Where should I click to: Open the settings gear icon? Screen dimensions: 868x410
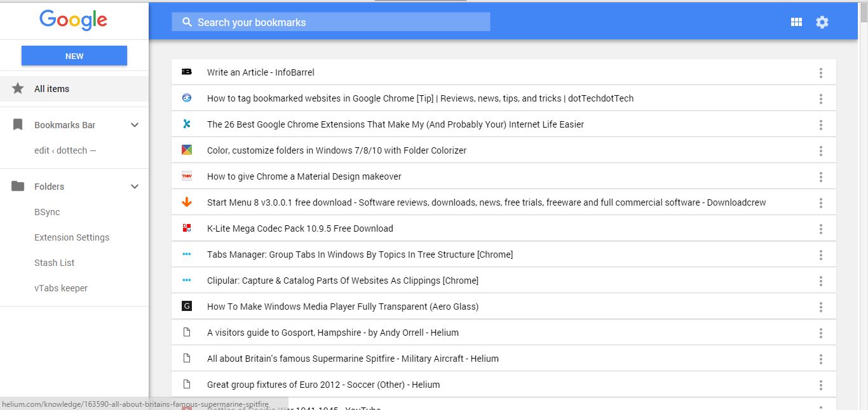822,22
